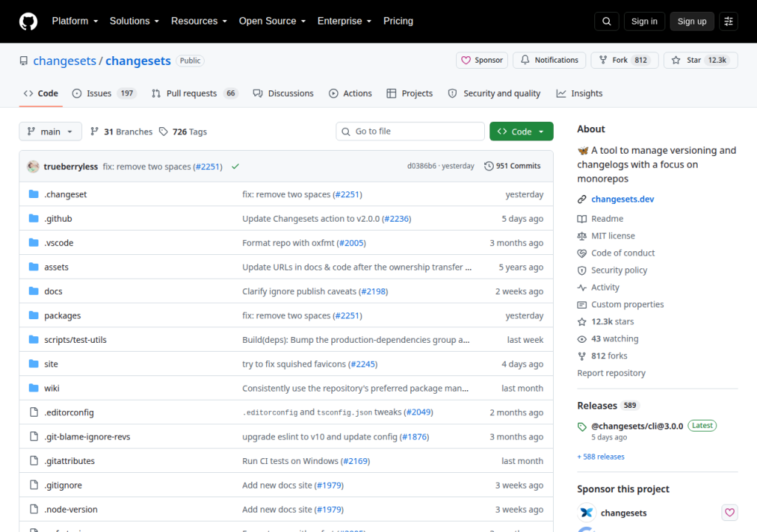Fork the repository with Fork button
Screen dimensions: 757x532
coord(624,61)
